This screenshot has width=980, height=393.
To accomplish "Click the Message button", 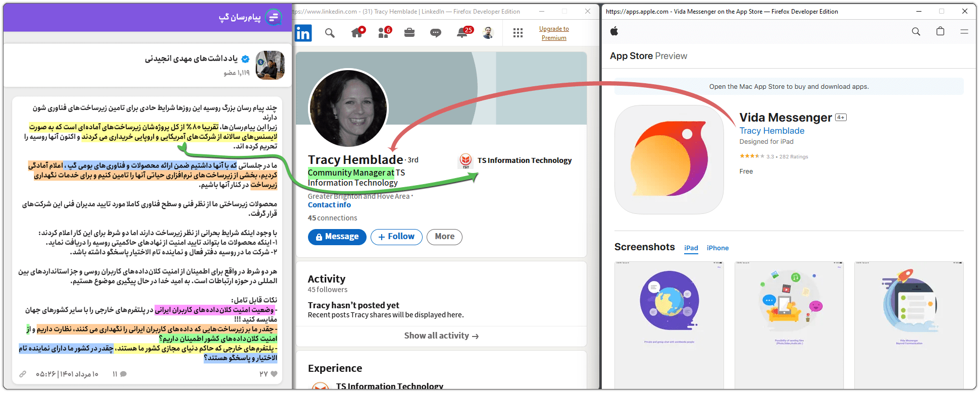I will tap(337, 237).
